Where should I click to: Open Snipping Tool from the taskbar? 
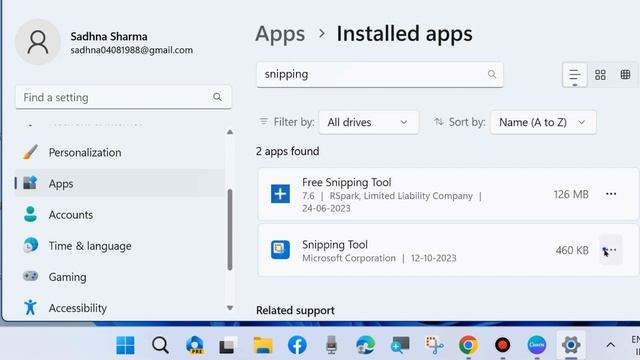434,345
